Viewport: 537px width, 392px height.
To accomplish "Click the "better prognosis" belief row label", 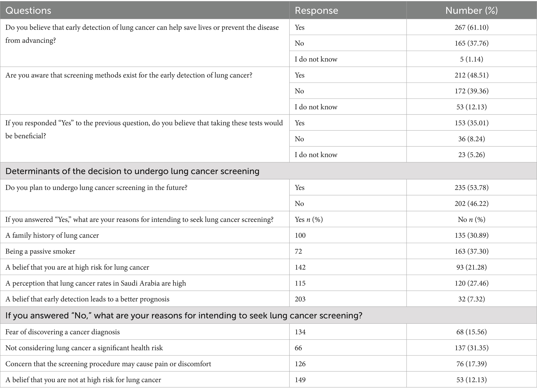I will coord(87,299).
